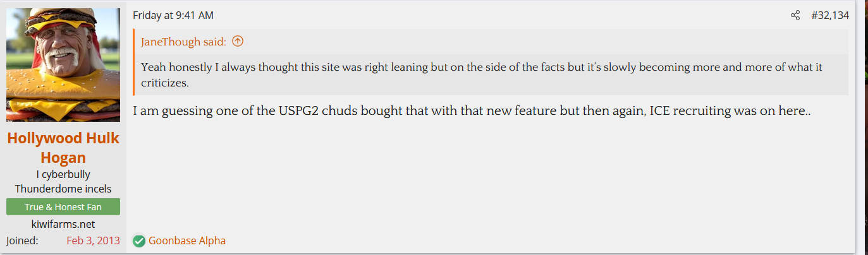The height and width of the screenshot is (255, 868).
Task: Open the Hollywood Hulk Hogan username link
Action: (x=63, y=148)
